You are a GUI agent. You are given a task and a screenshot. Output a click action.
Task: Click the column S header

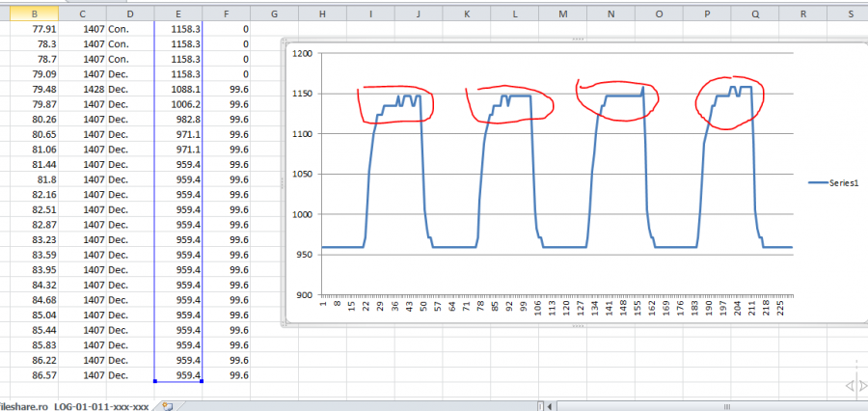click(849, 14)
